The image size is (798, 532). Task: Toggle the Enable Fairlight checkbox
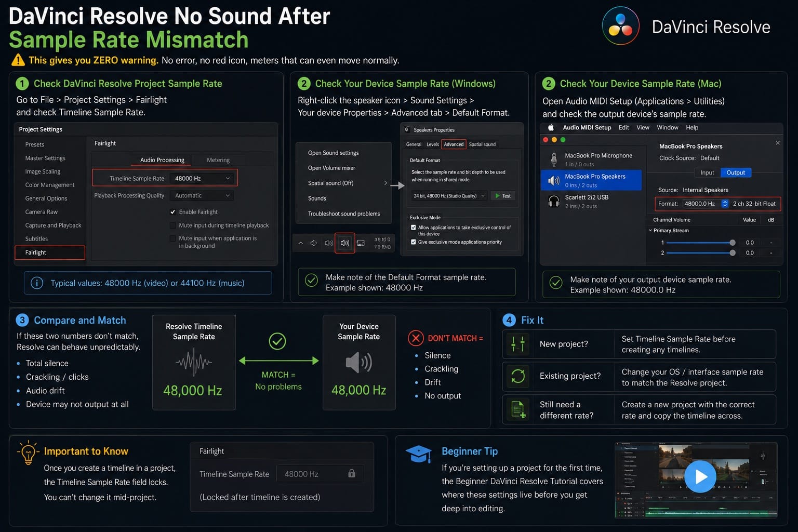coord(172,212)
